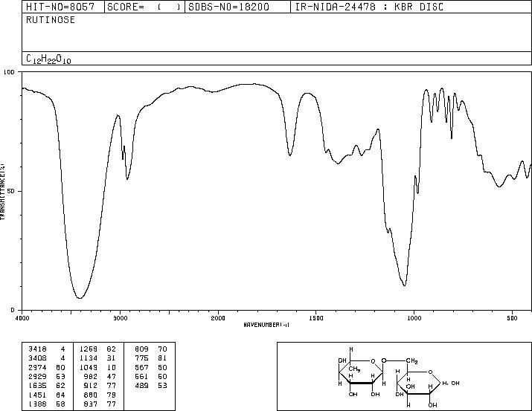532x411 pixels.
Task: Click the 50 transmittance axis label
Action: pyautogui.click(x=12, y=191)
